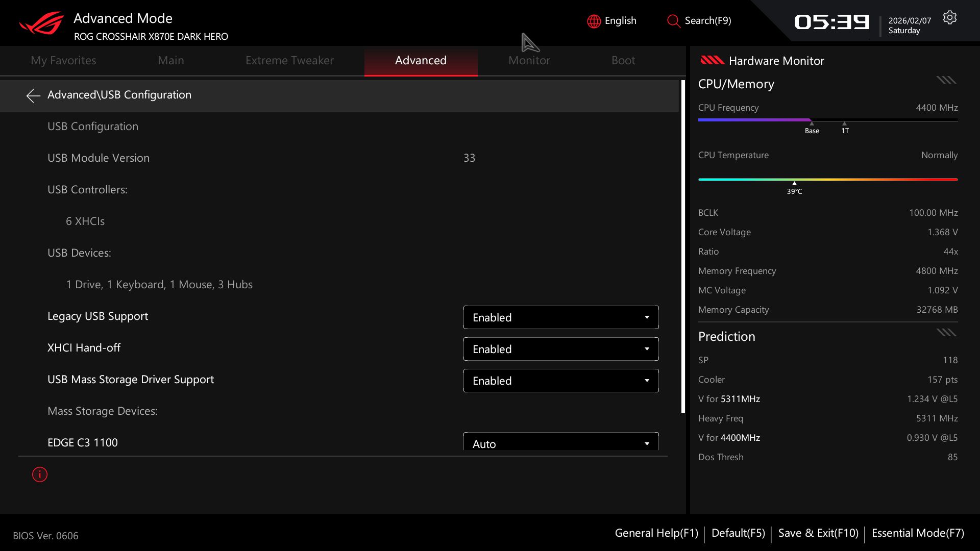Click the Hardware Monitor stripes icon
This screenshot has height=551, width=980.
pyautogui.click(x=712, y=60)
